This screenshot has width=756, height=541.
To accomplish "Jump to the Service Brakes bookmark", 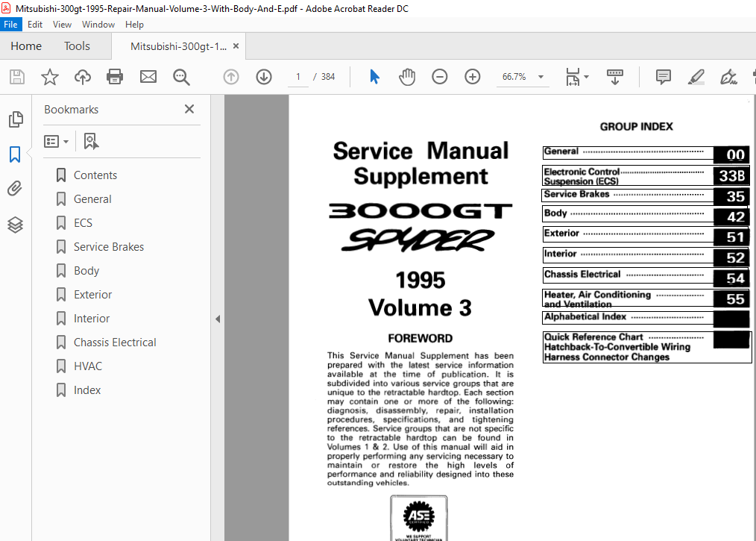I will [x=109, y=246].
